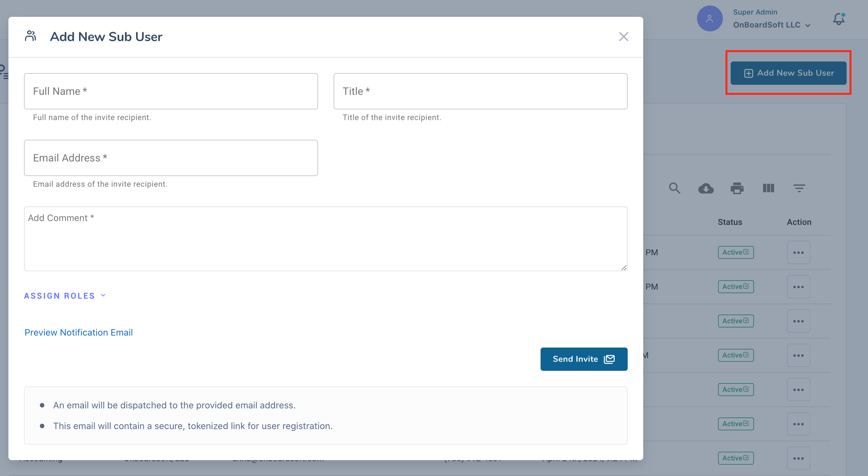Open the search icon in the table toolbar
The height and width of the screenshot is (476, 868).
tap(674, 189)
